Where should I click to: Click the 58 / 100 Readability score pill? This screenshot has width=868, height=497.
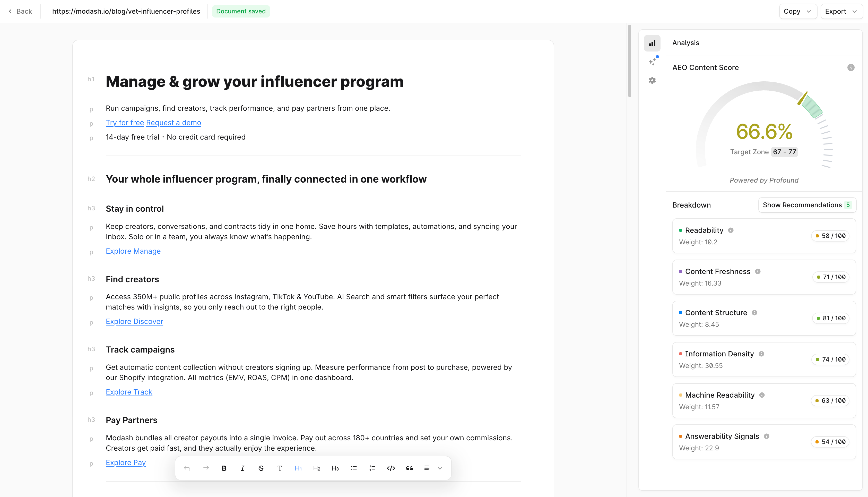click(x=830, y=236)
